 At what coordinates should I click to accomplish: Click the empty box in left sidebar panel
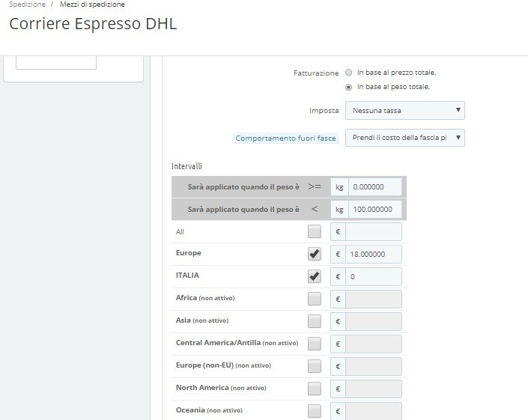pyautogui.click(x=56, y=63)
